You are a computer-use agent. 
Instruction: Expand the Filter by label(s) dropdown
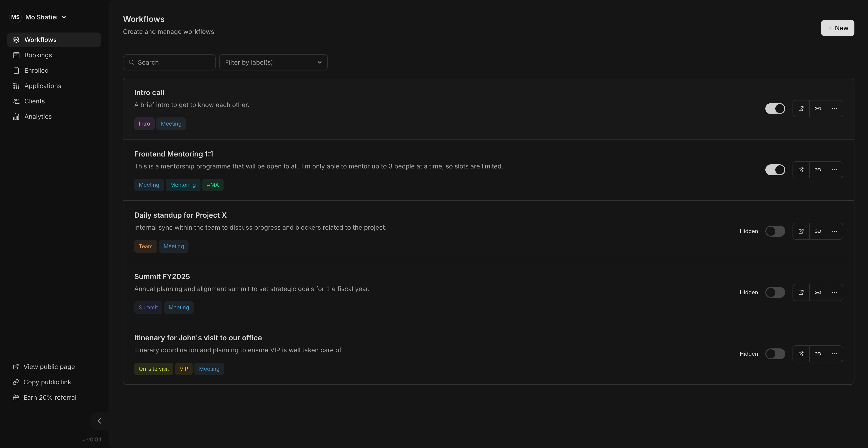[x=273, y=62]
